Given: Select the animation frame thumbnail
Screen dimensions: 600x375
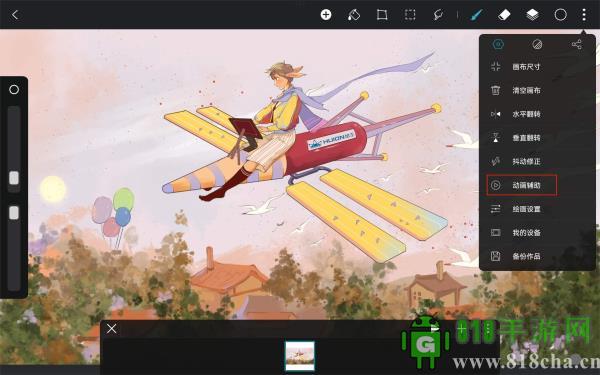Looking at the screenshot, I should pos(300,355).
